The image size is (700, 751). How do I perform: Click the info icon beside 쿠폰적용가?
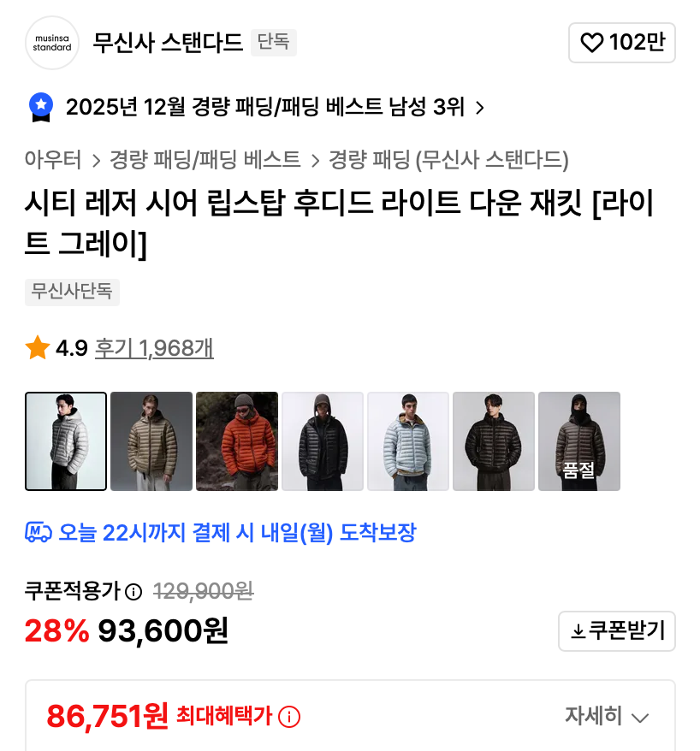pyautogui.click(x=133, y=591)
